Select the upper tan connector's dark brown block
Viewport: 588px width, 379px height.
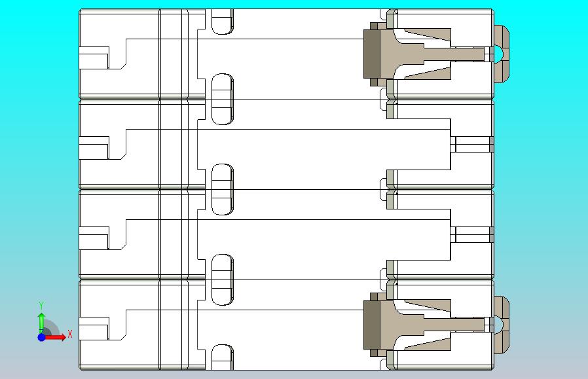(x=372, y=54)
